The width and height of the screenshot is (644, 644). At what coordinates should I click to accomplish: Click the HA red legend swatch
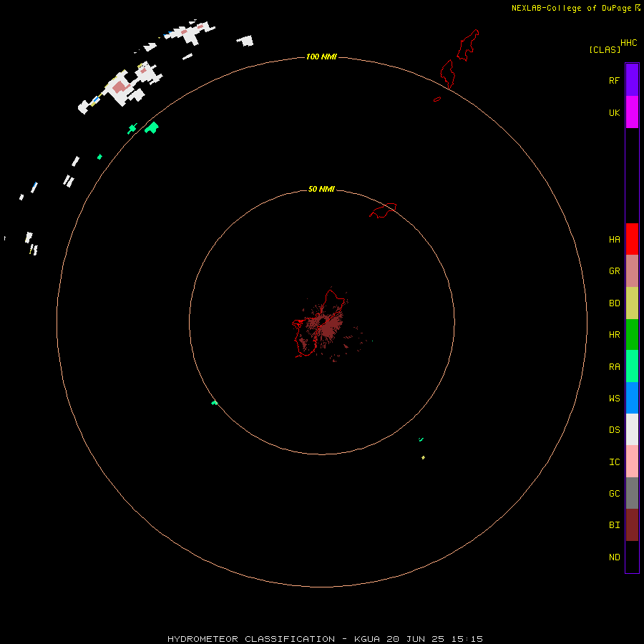632,239
